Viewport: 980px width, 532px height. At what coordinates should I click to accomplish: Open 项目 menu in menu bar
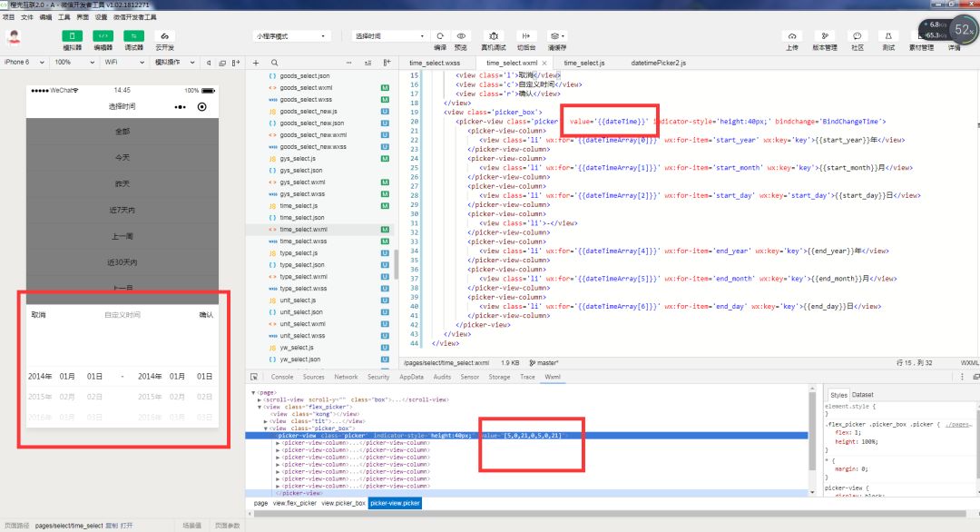point(8,17)
